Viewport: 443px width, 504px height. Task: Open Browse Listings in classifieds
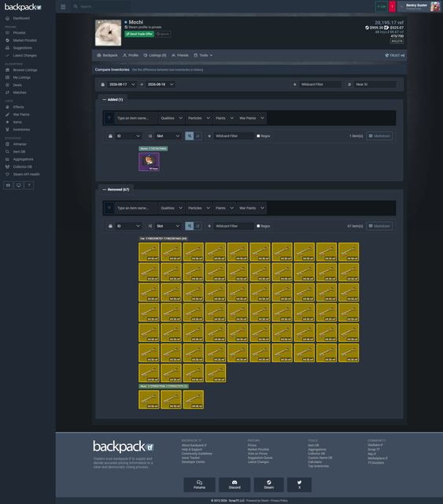(x=24, y=70)
